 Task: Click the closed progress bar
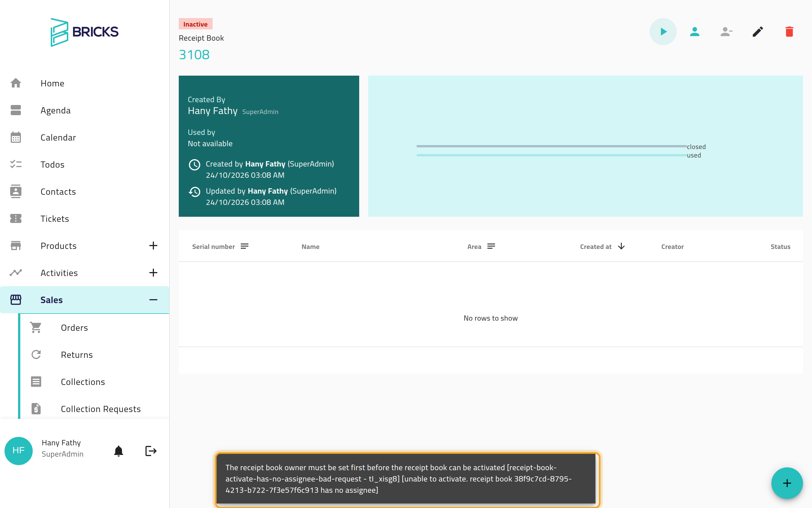pyautogui.click(x=551, y=146)
